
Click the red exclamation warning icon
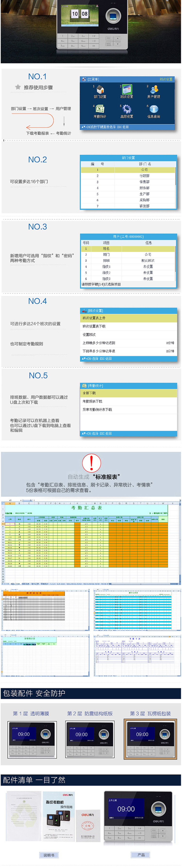tap(91, 463)
